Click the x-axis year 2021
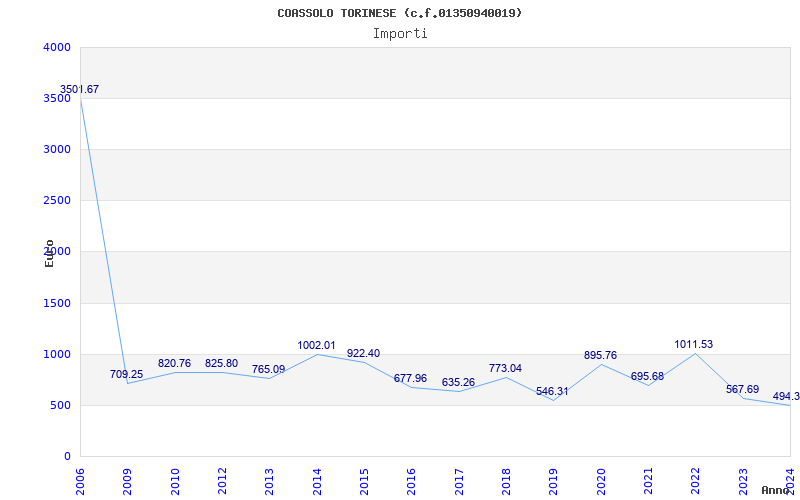The height and width of the screenshot is (500, 800). [647, 482]
